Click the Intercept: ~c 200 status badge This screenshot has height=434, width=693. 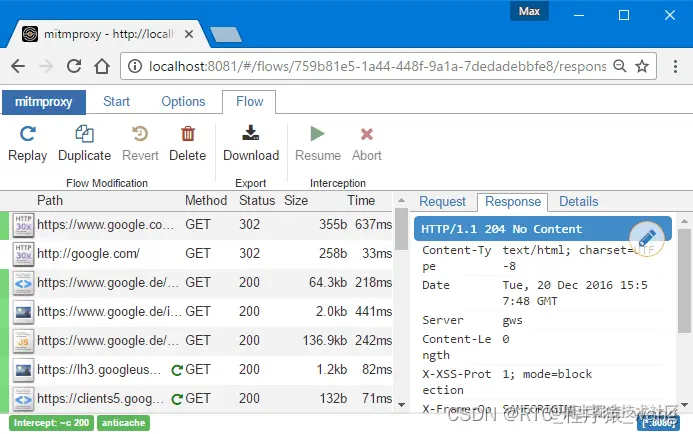pyautogui.click(x=51, y=423)
